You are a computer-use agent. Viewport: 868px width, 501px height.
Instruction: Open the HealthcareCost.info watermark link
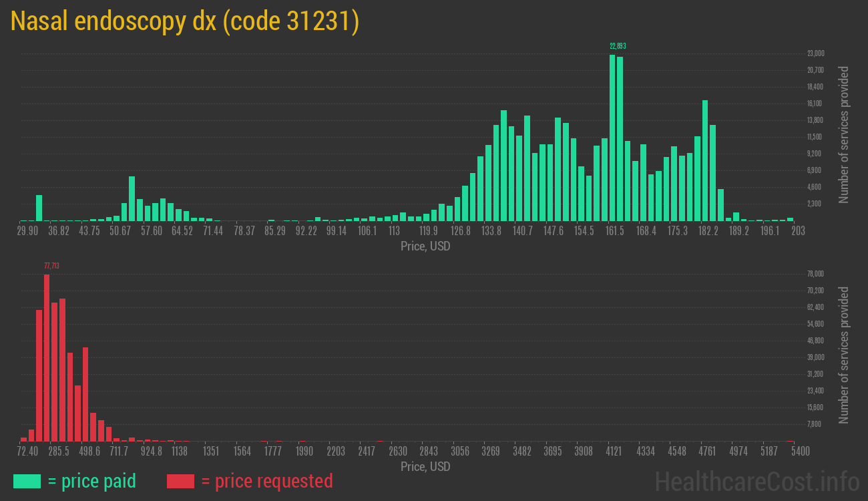[x=756, y=481]
